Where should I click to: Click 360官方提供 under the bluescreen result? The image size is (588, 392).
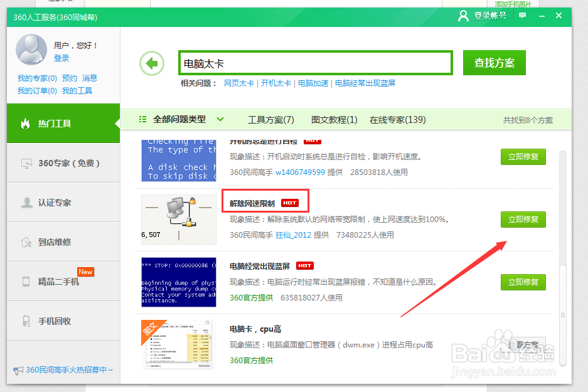click(x=251, y=297)
